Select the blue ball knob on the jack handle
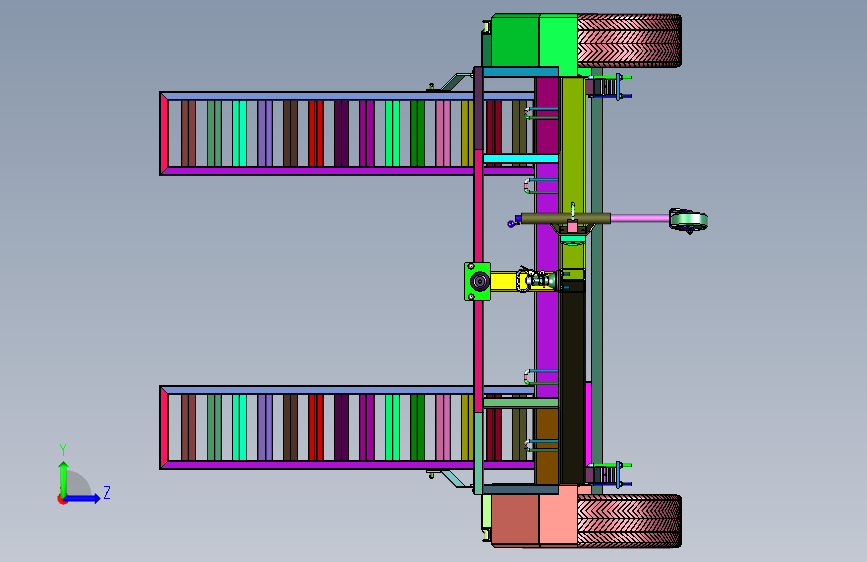The width and height of the screenshot is (867, 562). pos(510,224)
